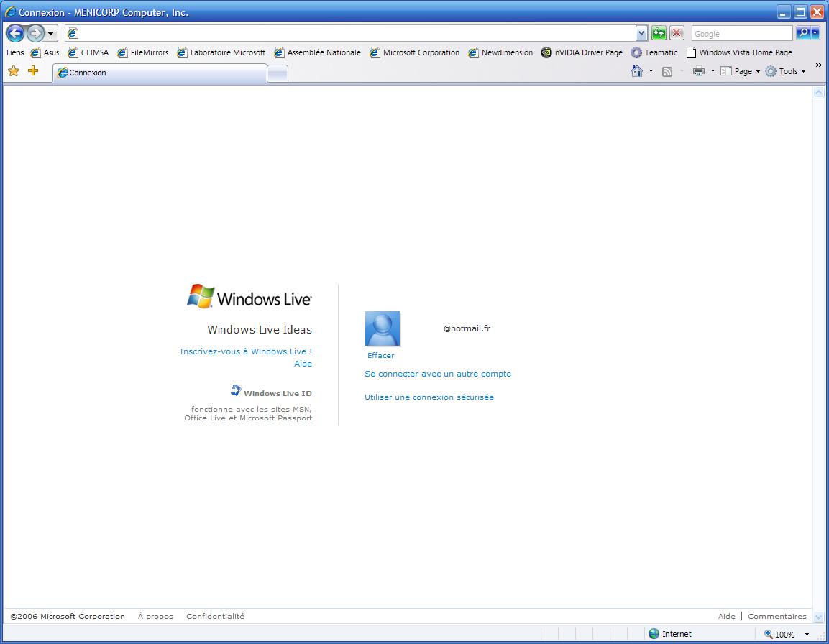Click the Windows Live logo

[249, 297]
